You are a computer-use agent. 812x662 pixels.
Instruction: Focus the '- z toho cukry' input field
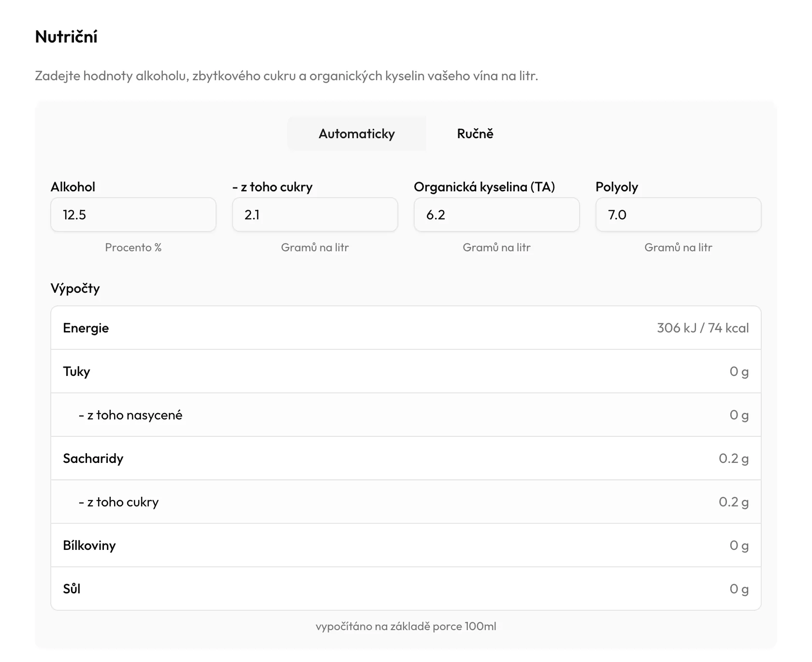click(x=315, y=215)
